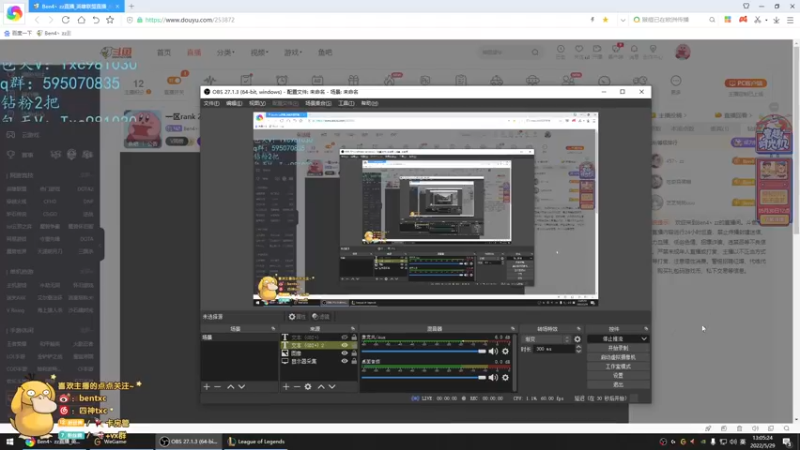This screenshot has height=450, width=800.
Task: Open desktop audio channel settings gear
Action: point(505,378)
